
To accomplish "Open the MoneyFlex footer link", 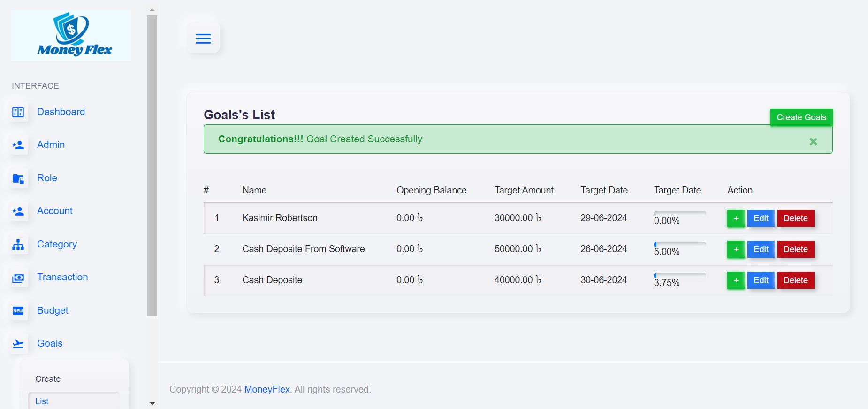I will pos(267,389).
